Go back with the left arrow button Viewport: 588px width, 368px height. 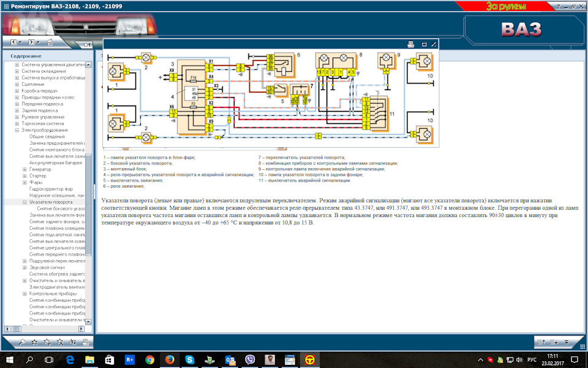tap(13, 42)
